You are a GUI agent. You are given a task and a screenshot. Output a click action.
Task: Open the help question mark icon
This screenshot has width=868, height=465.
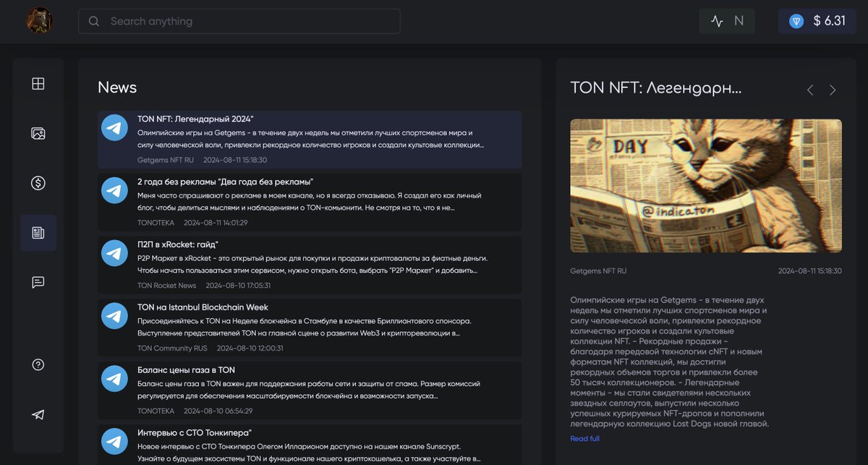pyautogui.click(x=38, y=364)
